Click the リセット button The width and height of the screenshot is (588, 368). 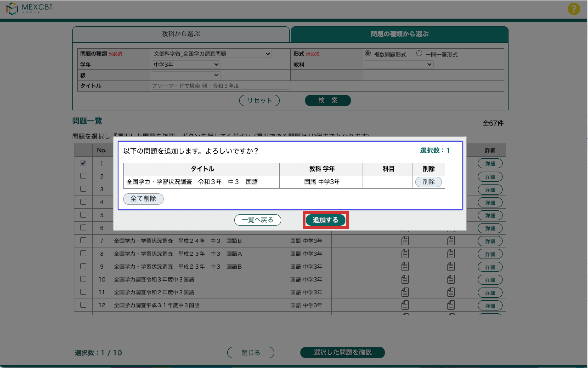[x=259, y=101]
